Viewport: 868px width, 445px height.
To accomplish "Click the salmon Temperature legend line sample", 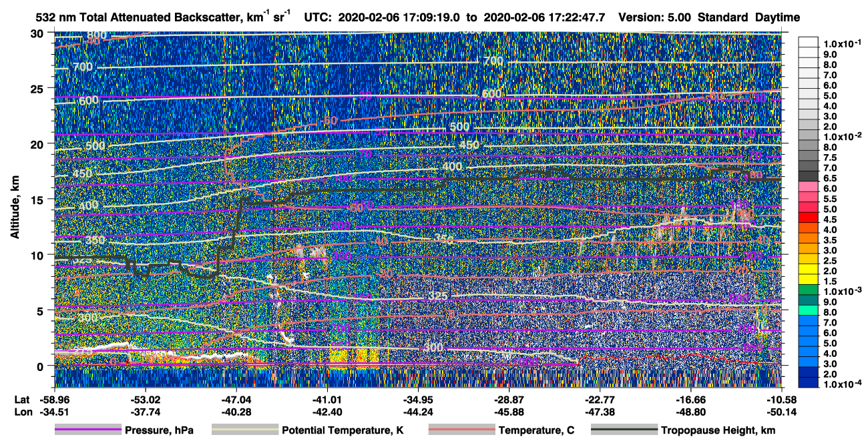I will point(461,430).
